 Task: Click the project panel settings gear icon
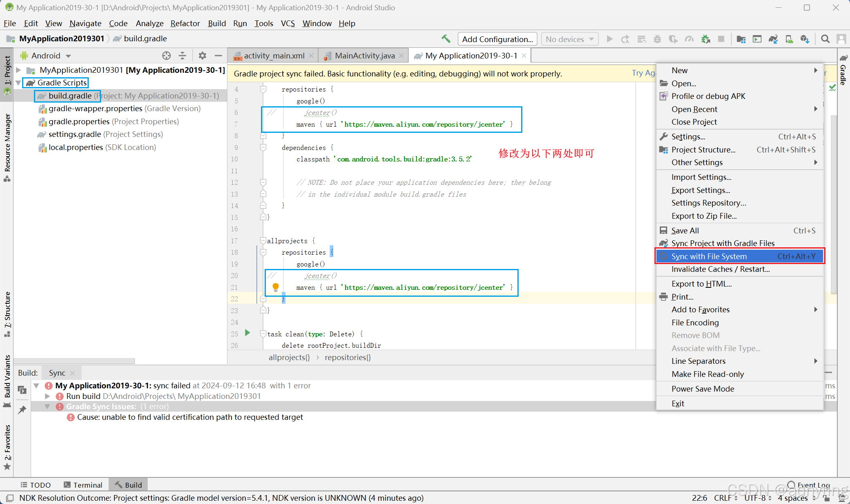202,56
